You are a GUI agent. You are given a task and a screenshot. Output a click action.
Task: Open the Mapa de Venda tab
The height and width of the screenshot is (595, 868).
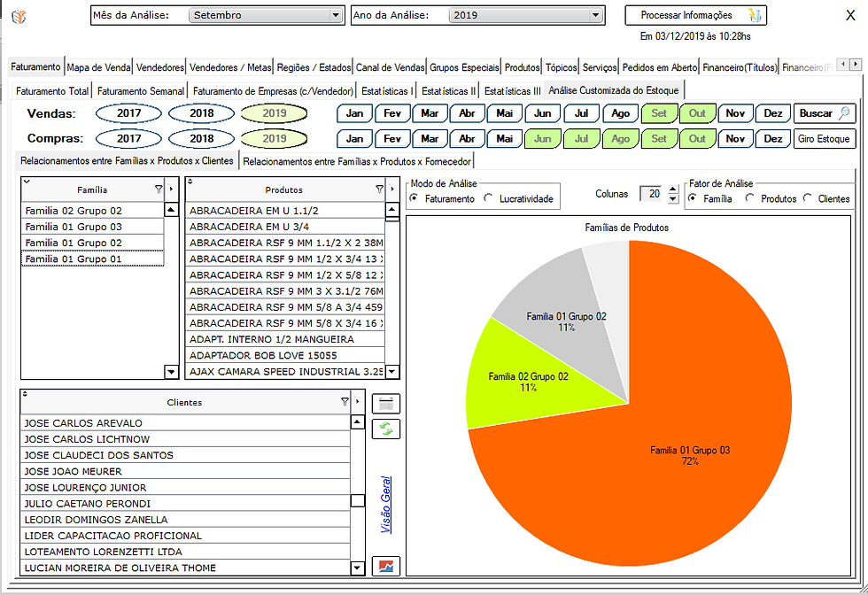click(x=98, y=67)
